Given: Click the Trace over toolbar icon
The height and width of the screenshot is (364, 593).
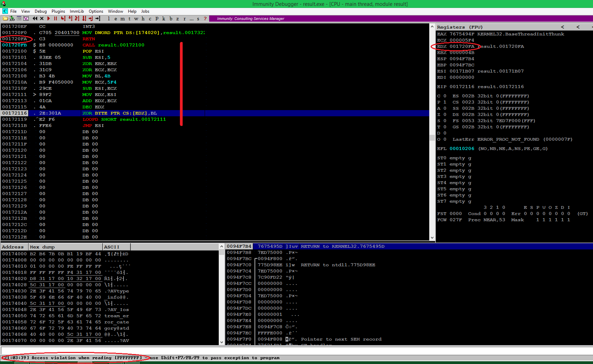Looking at the screenshot, I should tap(84, 19).
